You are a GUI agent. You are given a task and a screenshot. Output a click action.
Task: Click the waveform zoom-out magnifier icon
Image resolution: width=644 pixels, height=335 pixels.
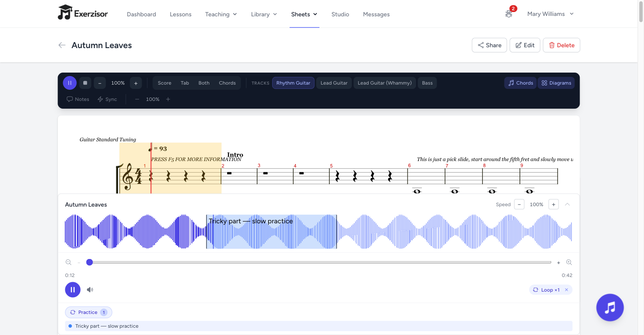[68, 262]
